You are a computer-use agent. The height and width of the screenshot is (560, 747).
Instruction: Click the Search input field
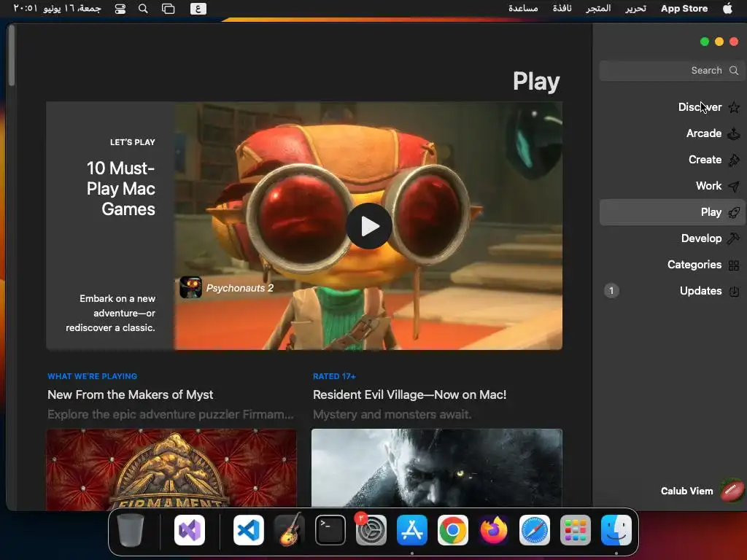click(672, 71)
